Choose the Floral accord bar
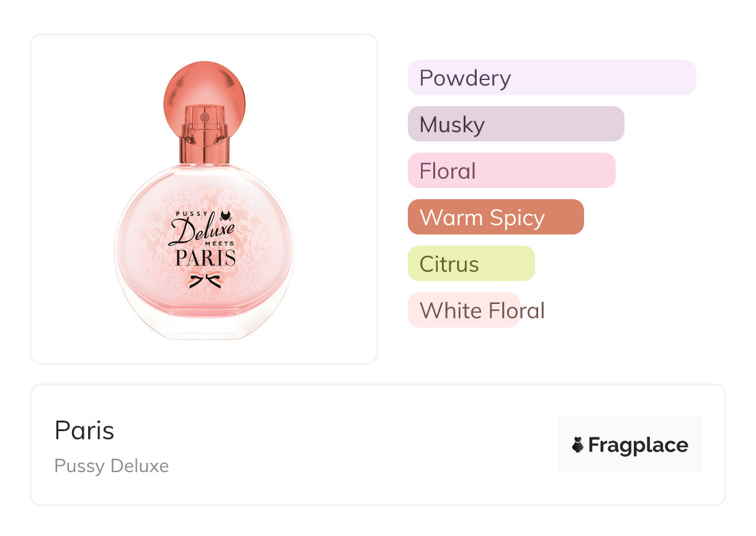This screenshot has height=536, width=756. point(511,171)
